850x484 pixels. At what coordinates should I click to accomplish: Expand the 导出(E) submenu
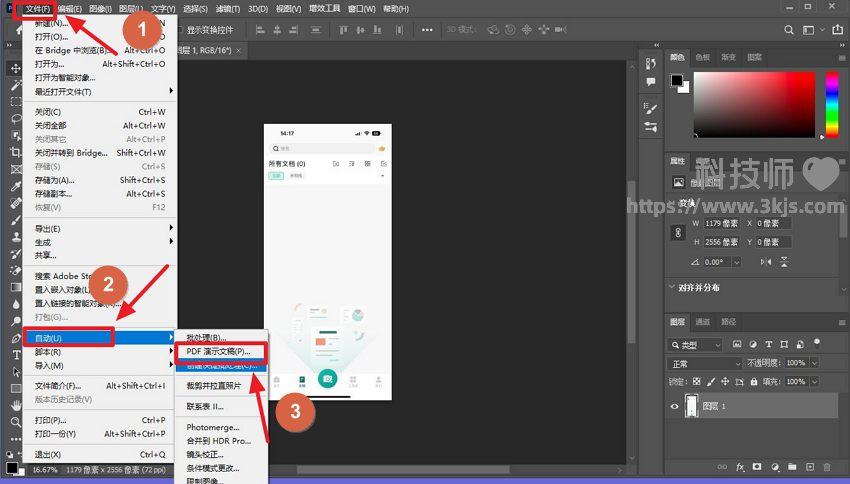tap(103, 229)
